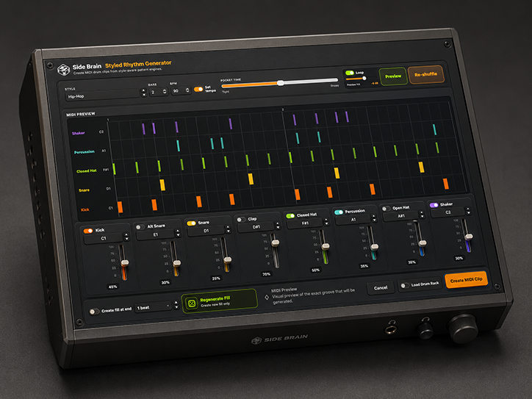
Task: Click the Open Hat density fader handle
Action: (x=423, y=243)
